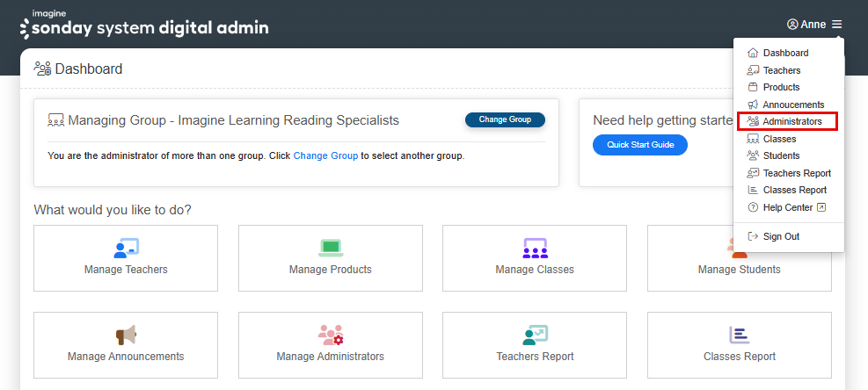The height and width of the screenshot is (390, 868).
Task: Click the Classes Report tile label
Action: (740, 357)
